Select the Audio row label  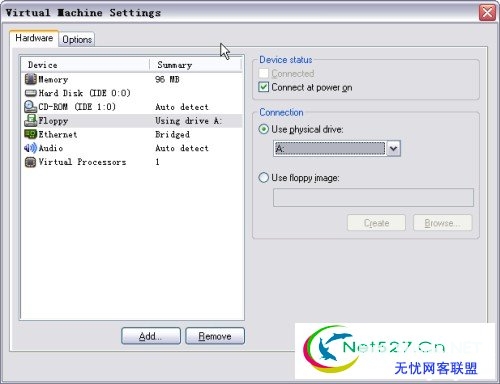point(51,148)
